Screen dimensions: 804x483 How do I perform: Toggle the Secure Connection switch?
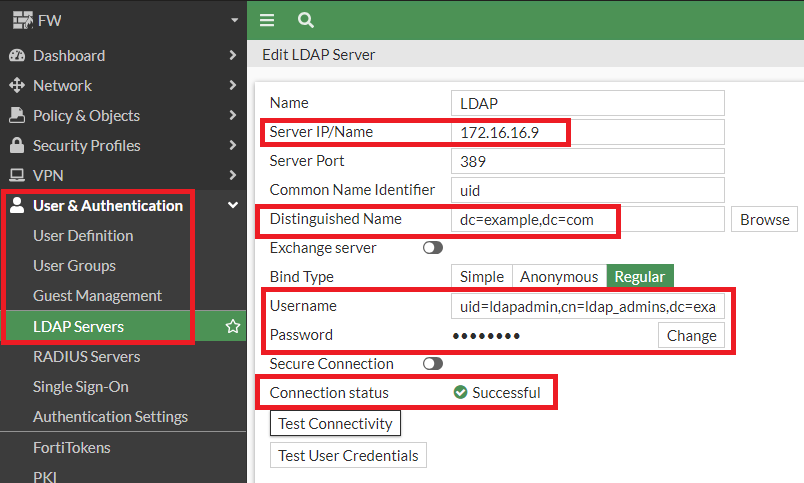pyautogui.click(x=433, y=364)
